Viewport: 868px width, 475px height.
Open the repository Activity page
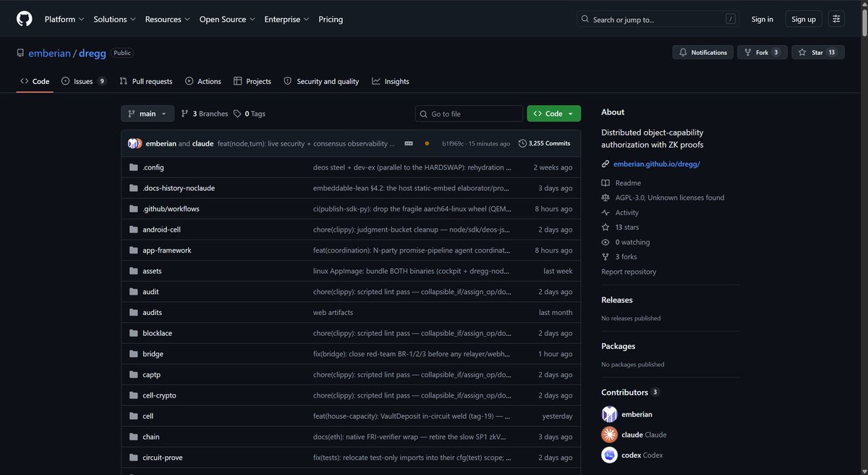coord(620,213)
